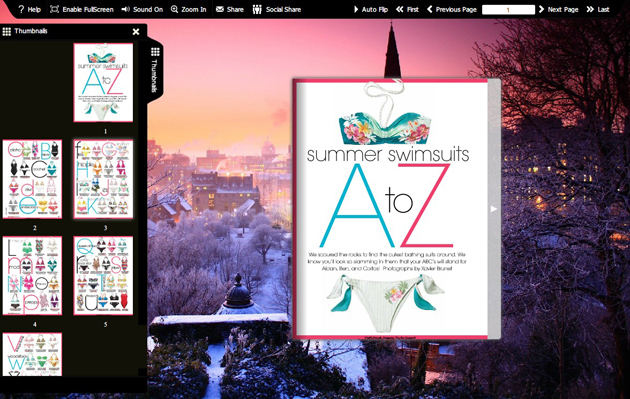Flip page using right edge arrow

click(x=494, y=209)
